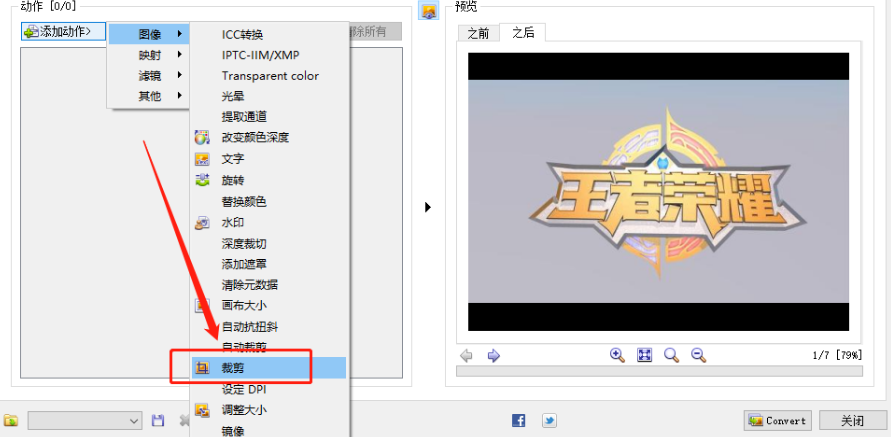
Task: Share on Twitter icon
Action: [x=549, y=421]
